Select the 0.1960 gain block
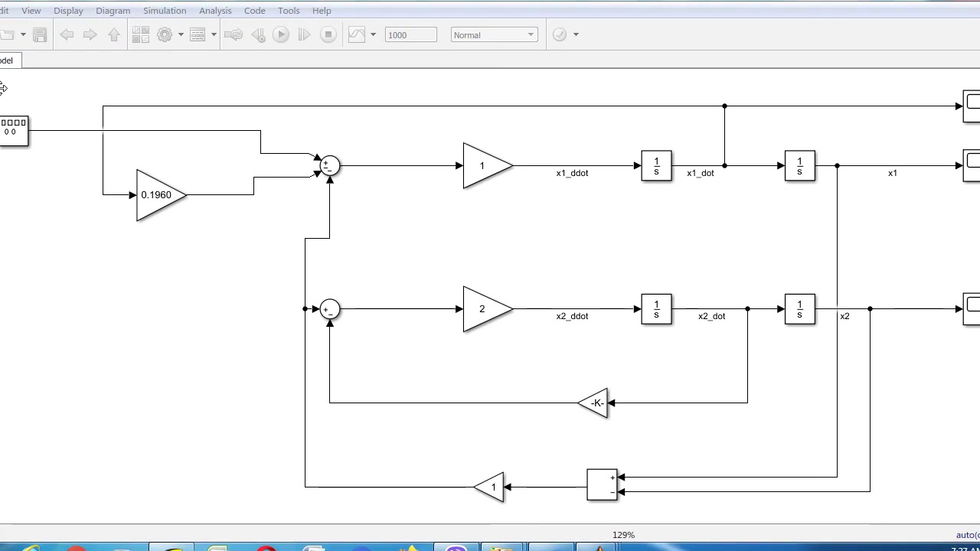This screenshot has height=551, width=980. point(161,195)
